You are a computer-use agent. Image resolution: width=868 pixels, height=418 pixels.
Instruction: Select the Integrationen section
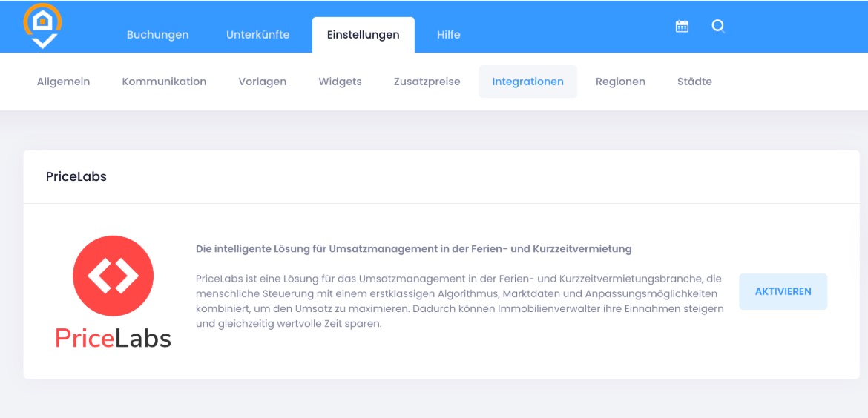coord(527,82)
